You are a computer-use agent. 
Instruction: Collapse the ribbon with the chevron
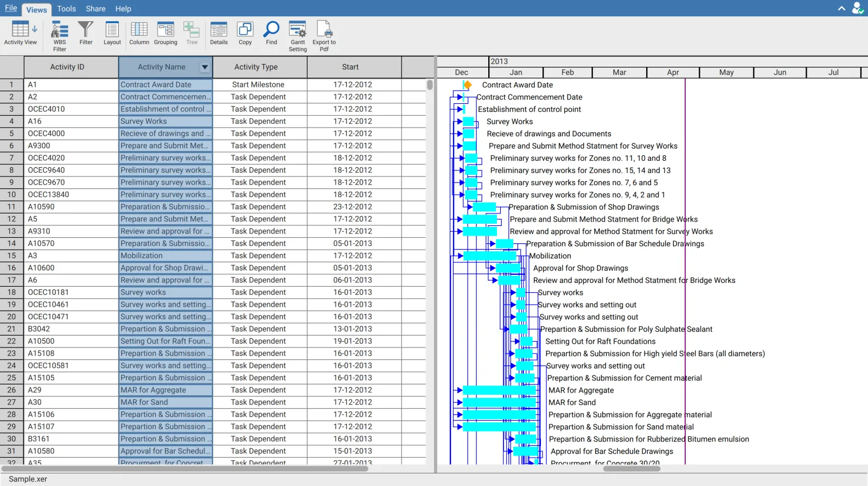click(841, 8)
